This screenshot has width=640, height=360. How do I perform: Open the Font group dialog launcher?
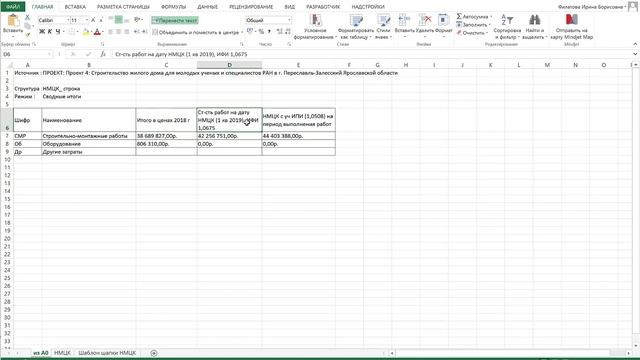coord(103,44)
